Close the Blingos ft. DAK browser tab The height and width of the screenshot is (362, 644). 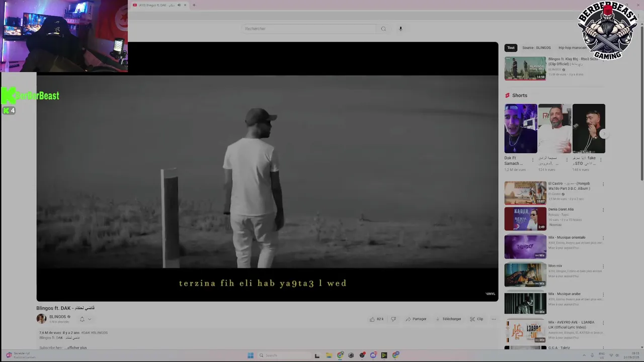click(x=185, y=5)
